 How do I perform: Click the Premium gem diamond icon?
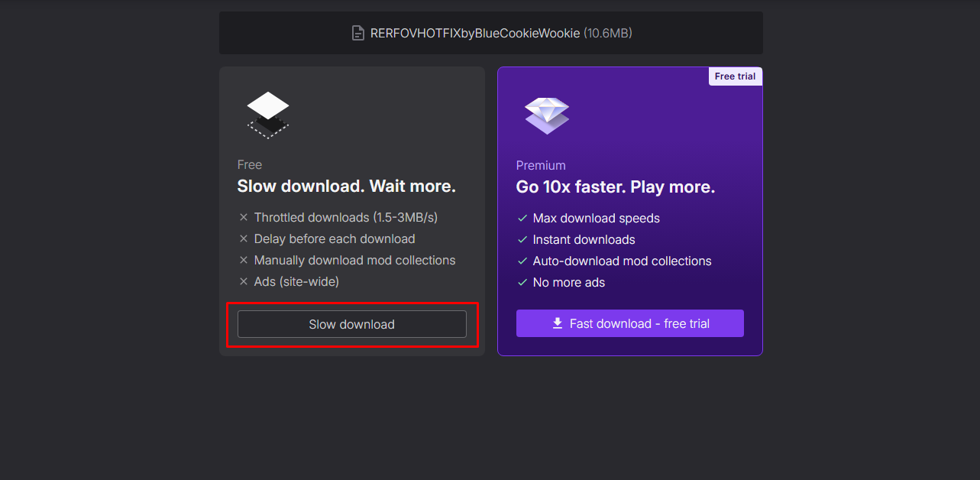tap(547, 115)
